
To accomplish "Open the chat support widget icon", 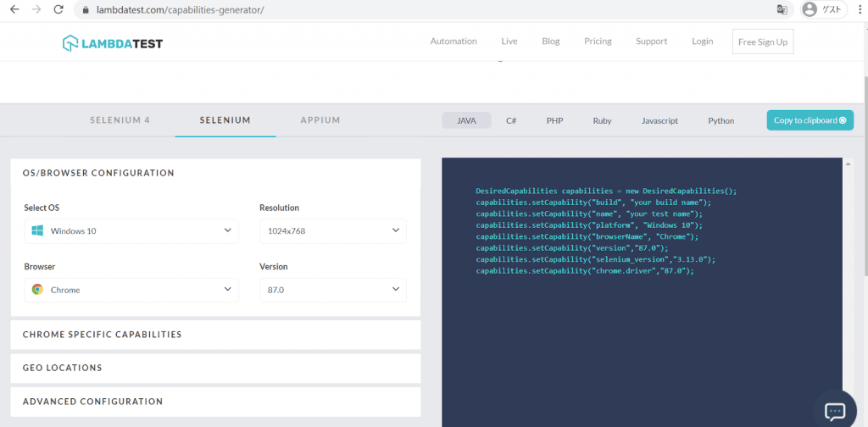I will [x=835, y=412].
